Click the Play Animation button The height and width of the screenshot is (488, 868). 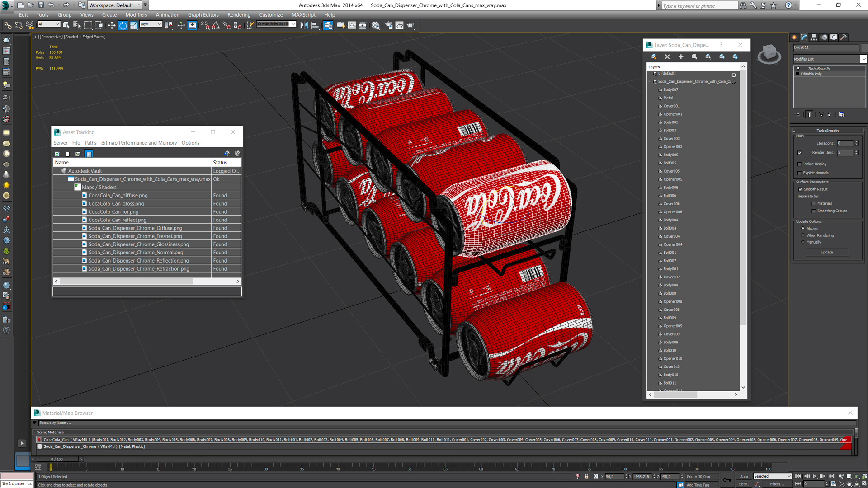pyautogui.click(x=815, y=476)
